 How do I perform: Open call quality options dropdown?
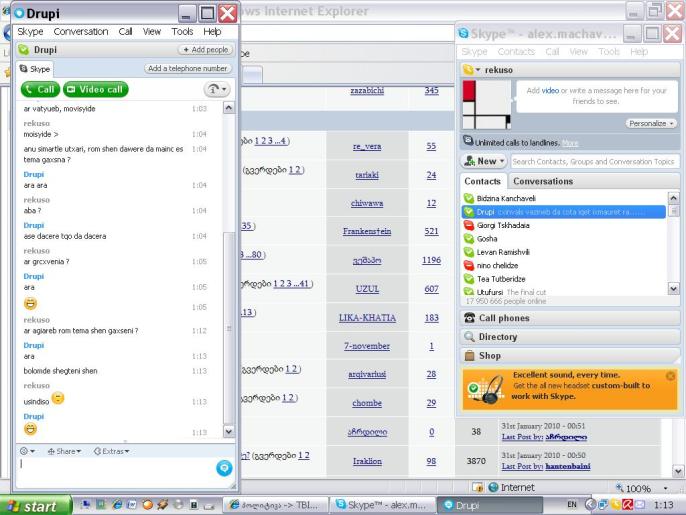pyautogui.click(x=217, y=89)
